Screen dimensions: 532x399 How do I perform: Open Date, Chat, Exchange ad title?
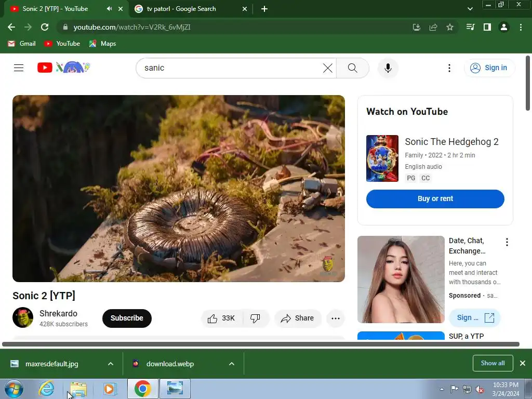(467, 246)
